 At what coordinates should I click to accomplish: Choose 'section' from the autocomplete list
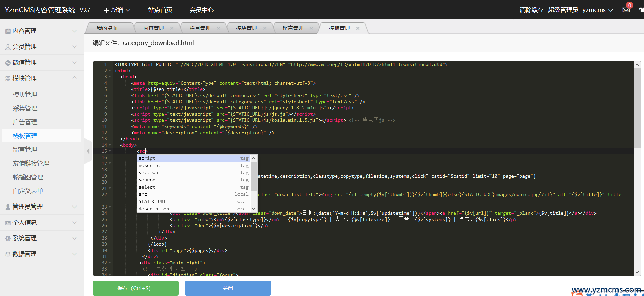pyautogui.click(x=148, y=173)
